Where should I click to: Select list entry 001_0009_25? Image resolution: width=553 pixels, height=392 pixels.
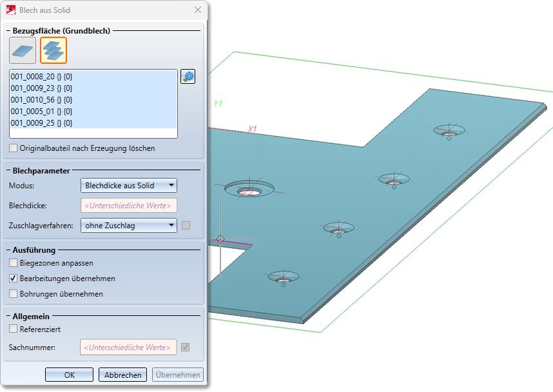[x=93, y=122]
